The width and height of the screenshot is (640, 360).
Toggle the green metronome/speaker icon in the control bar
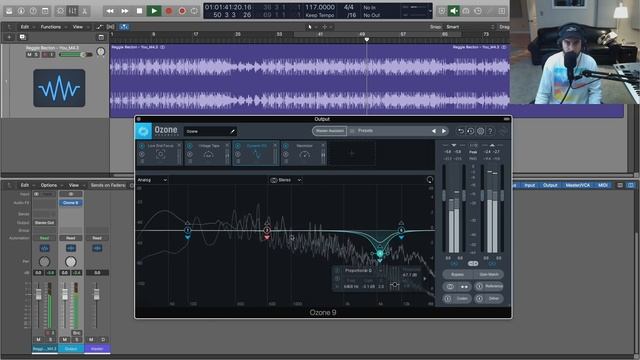(454, 11)
